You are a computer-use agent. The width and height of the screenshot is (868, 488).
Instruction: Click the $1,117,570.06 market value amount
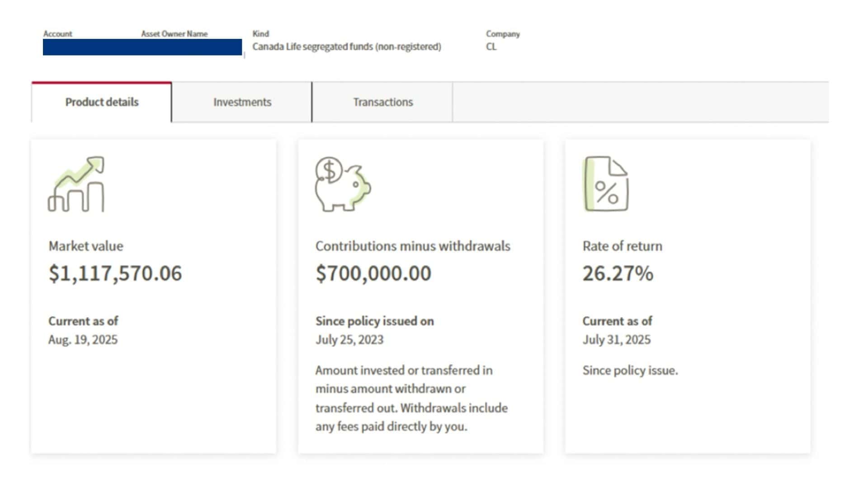coord(115,273)
